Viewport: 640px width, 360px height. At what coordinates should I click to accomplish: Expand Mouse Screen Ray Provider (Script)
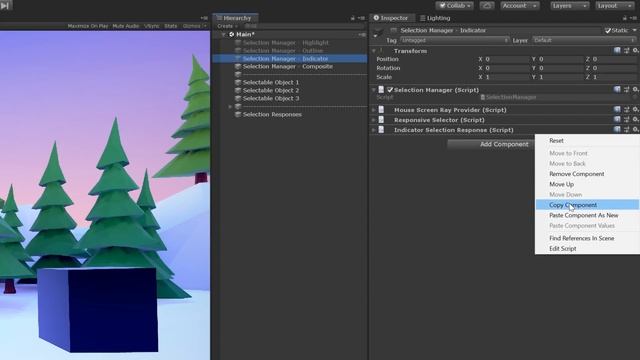(374, 110)
